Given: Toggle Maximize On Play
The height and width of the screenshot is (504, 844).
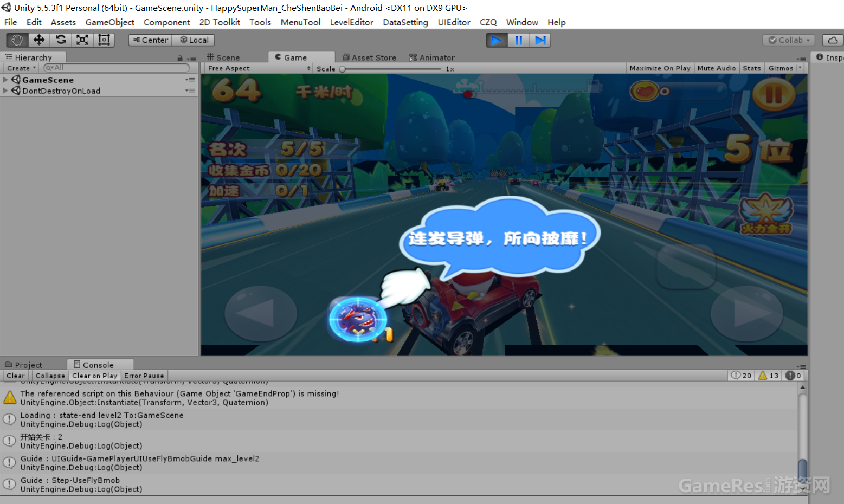Looking at the screenshot, I should 660,68.
